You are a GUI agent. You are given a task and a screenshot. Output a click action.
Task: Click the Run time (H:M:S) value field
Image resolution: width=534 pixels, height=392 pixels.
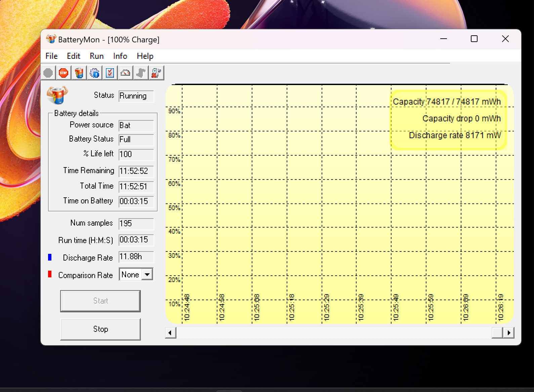[136, 240]
